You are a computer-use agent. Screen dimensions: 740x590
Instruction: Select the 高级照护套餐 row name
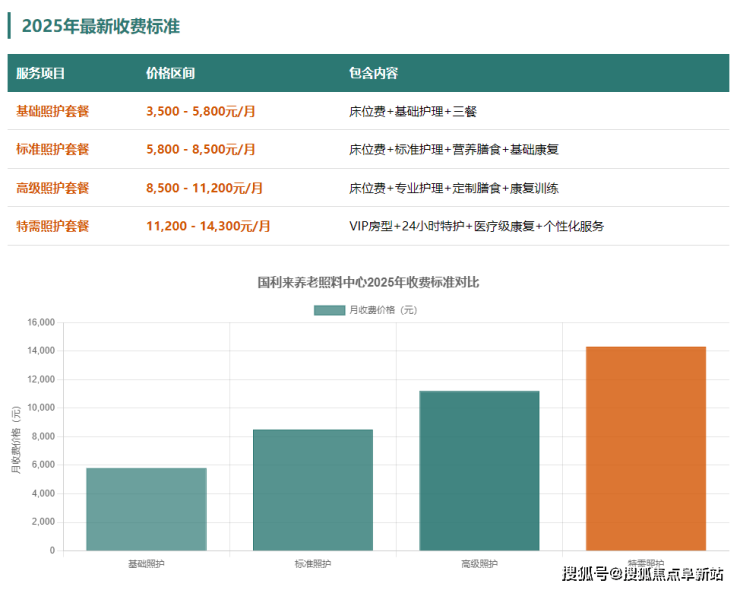53,188
